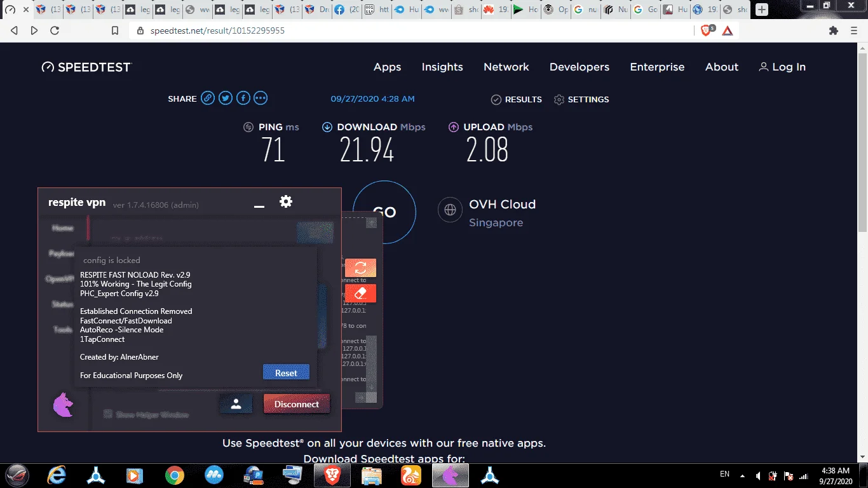This screenshot has height=488, width=868.
Task: Open Internet Explorer from taskbar
Action: (57, 475)
